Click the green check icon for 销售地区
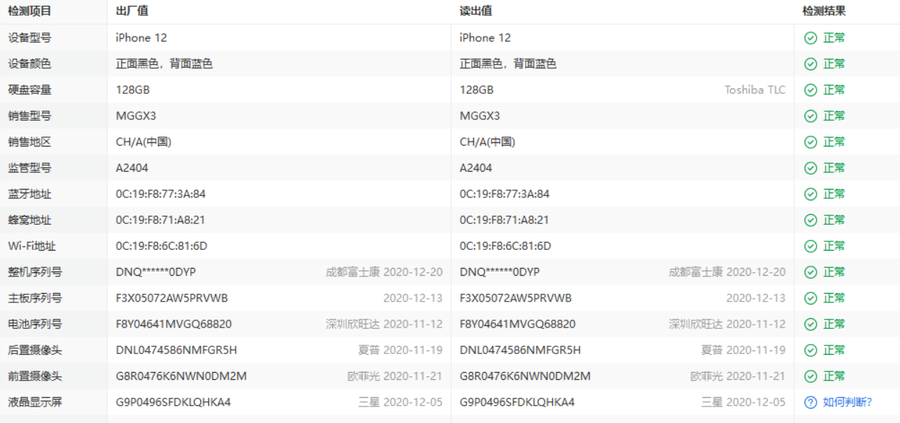Screen dimensions: 900x423 click(x=810, y=142)
